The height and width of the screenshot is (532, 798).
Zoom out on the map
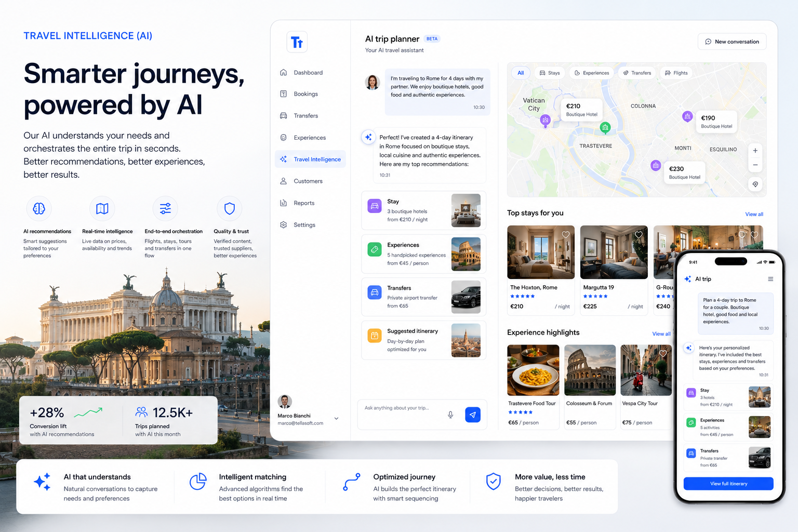click(x=755, y=165)
